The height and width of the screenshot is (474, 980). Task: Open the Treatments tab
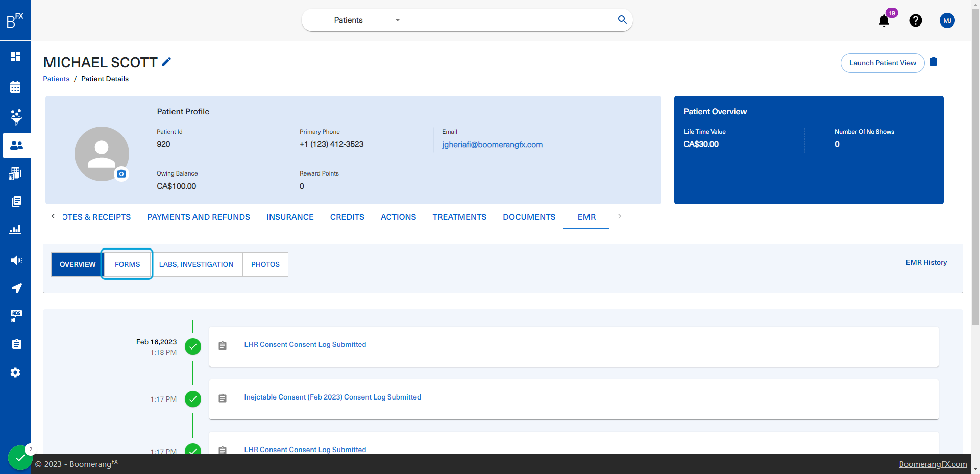tap(459, 217)
